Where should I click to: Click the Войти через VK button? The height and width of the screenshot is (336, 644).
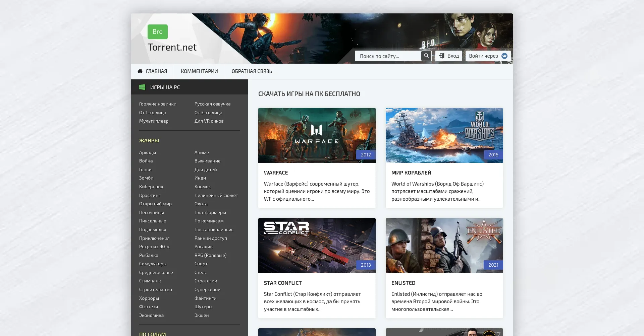point(488,56)
